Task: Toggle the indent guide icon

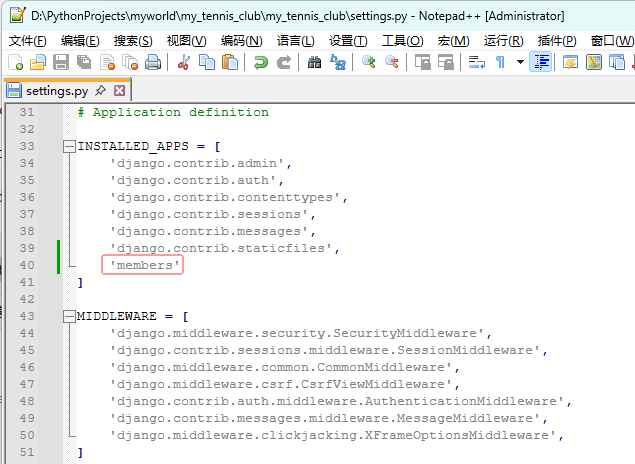Action: pyautogui.click(x=541, y=62)
